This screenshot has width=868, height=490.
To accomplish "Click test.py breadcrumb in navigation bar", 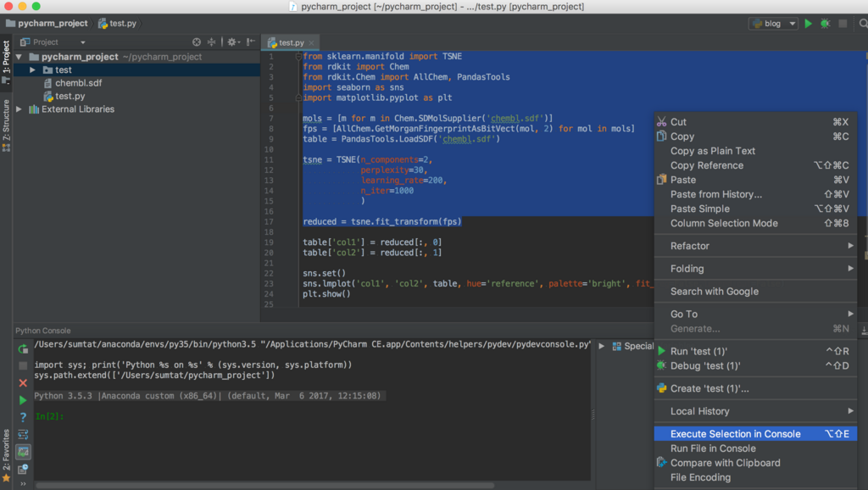I will click(x=117, y=23).
